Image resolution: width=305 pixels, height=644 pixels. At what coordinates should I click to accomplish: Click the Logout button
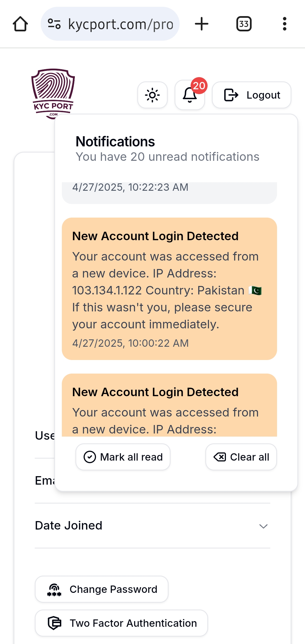pyautogui.click(x=252, y=95)
